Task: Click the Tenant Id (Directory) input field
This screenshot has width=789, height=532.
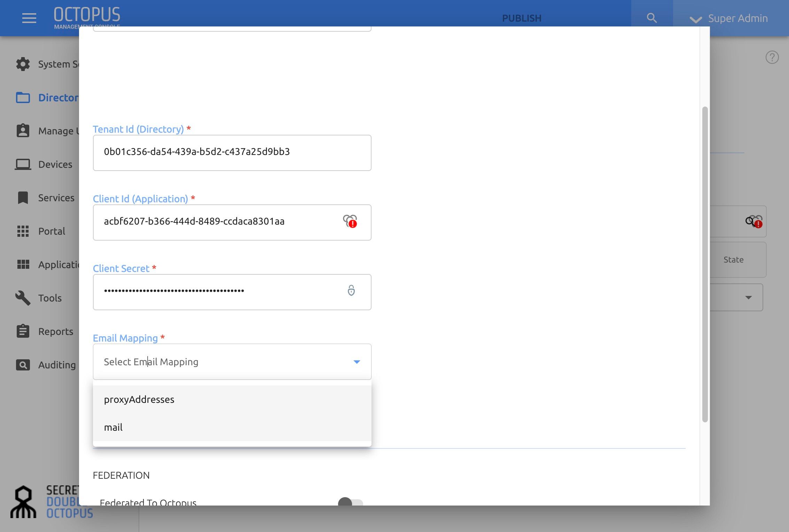Action: click(x=232, y=153)
